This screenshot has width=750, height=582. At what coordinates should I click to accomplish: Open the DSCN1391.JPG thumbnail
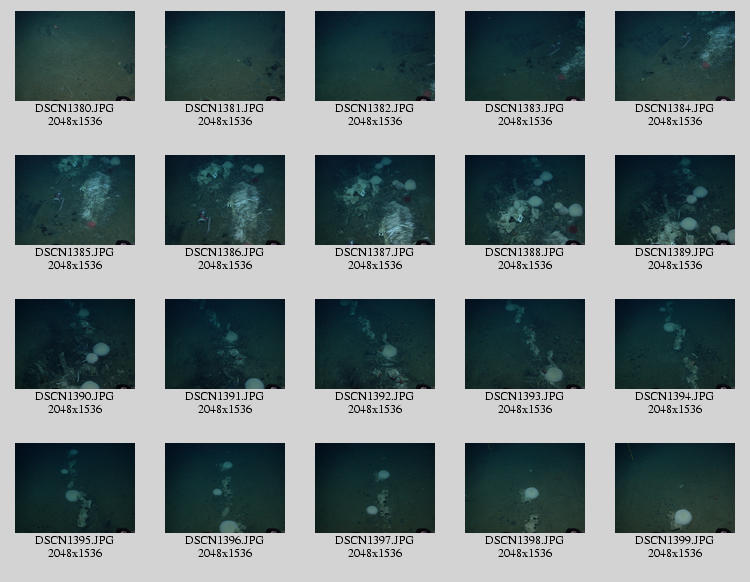(x=225, y=344)
